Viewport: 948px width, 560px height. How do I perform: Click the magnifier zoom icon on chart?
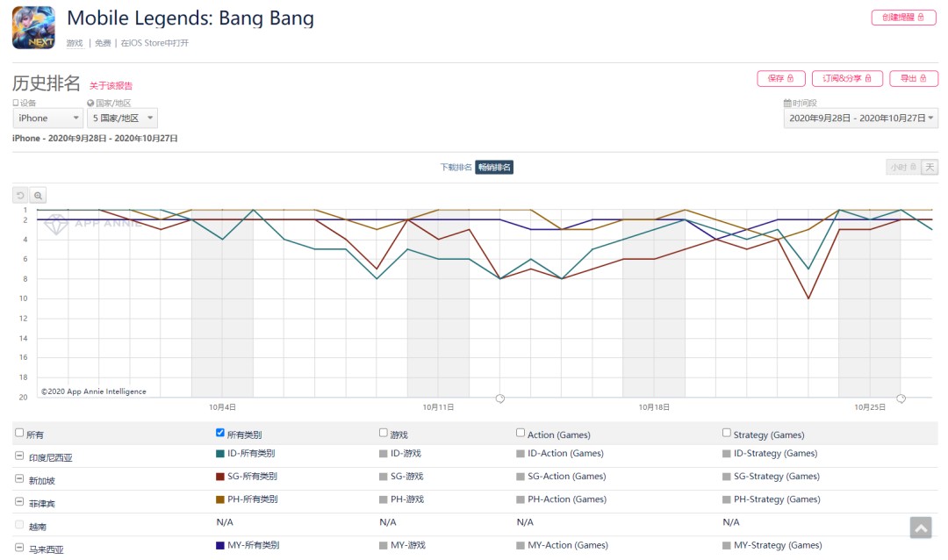coord(38,196)
